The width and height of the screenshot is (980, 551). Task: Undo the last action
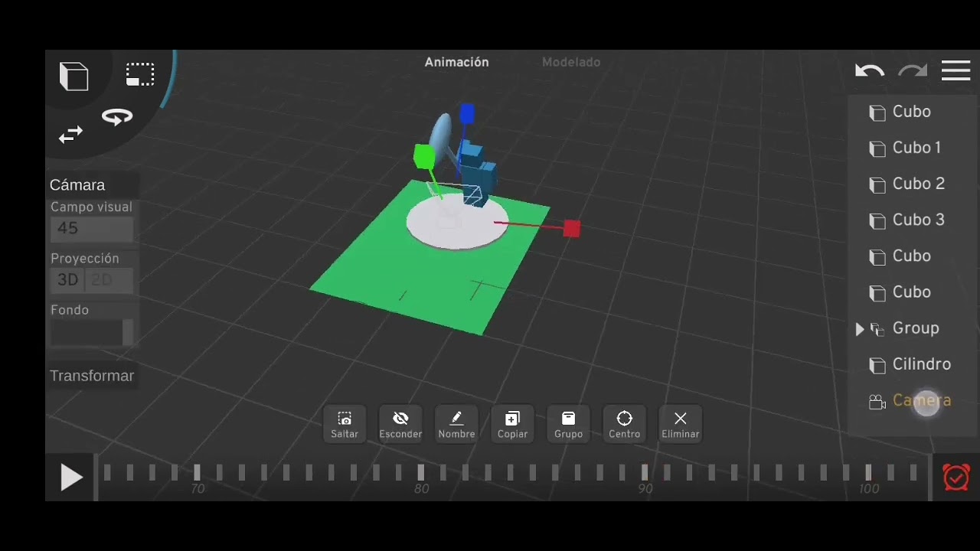pos(870,71)
